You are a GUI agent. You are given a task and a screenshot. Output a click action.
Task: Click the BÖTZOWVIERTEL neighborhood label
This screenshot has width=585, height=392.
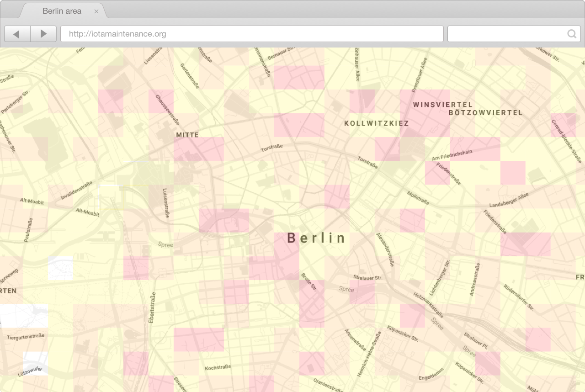point(486,112)
